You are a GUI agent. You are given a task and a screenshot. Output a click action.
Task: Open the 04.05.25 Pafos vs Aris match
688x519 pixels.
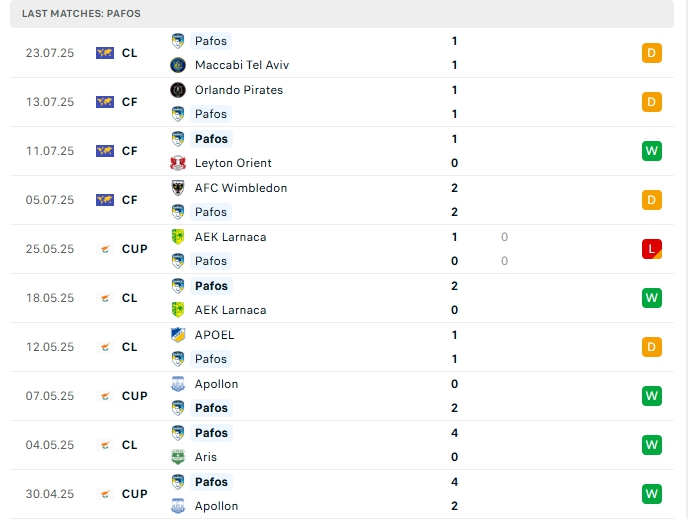point(340,445)
